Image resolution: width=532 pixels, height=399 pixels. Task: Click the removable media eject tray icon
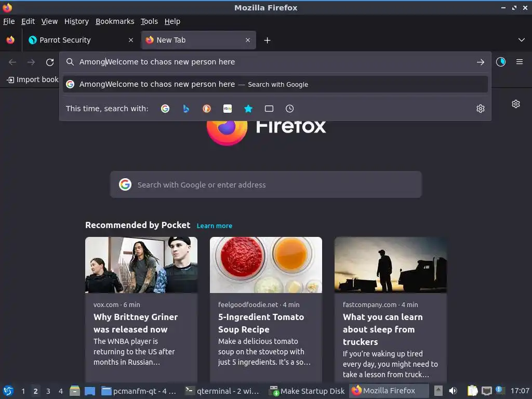coord(438,391)
